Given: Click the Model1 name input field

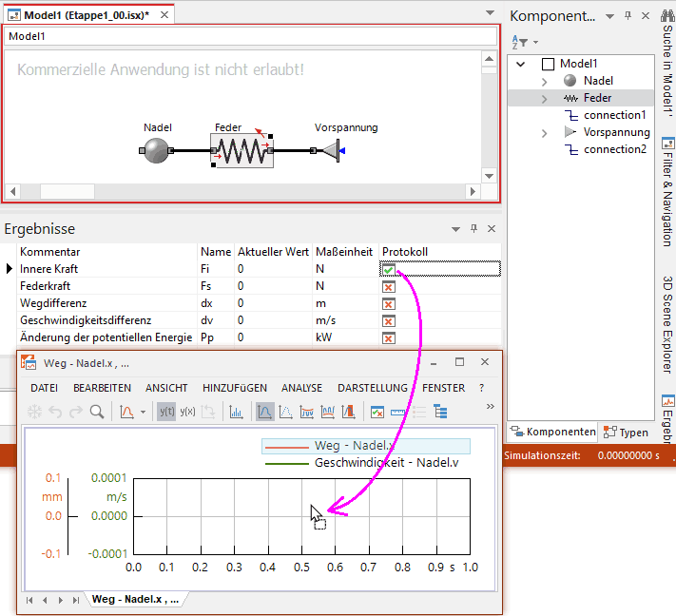Looking at the screenshot, I should pyautogui.click(x=250, y=35).
